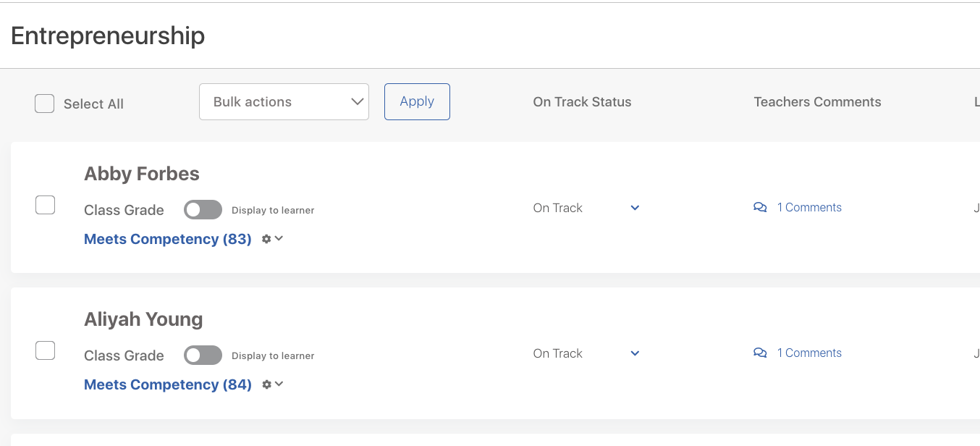Click the Apply button
Screen dimensions: 980x446
point(417,101)
